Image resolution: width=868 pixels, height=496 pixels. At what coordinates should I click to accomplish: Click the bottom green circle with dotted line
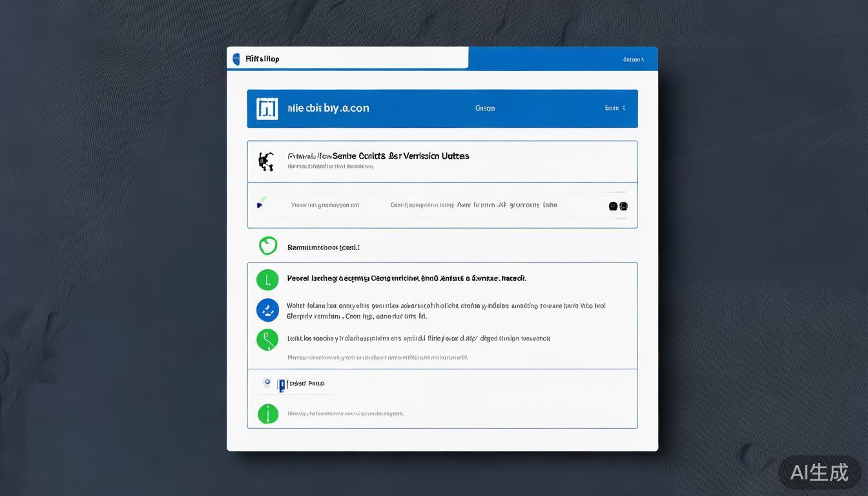point(267,414)
